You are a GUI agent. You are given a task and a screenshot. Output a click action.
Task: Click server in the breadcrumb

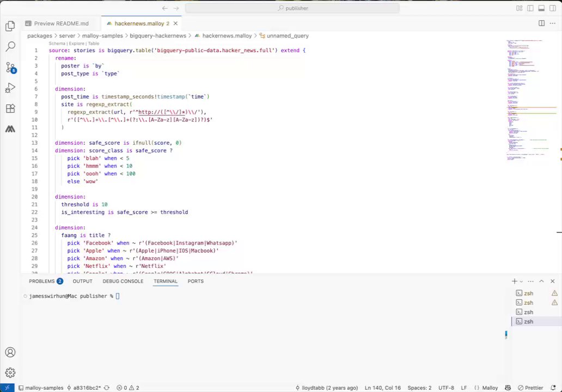[x=67, y=36]
